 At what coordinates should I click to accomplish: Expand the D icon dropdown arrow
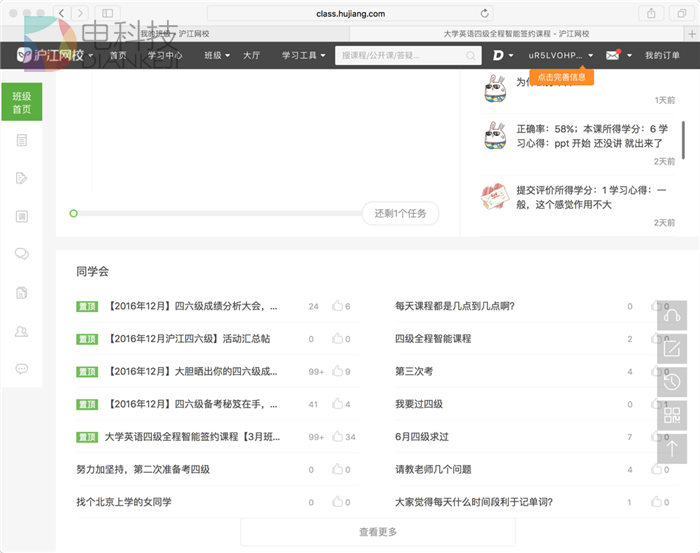tap(511, 55)
